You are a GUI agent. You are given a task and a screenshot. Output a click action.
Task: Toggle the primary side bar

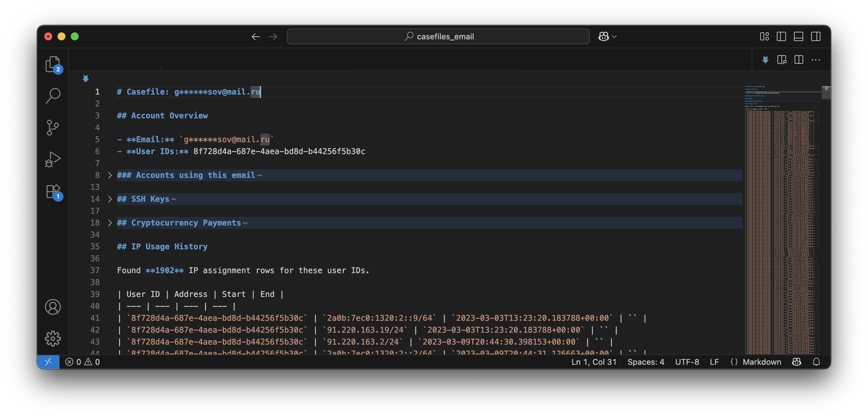pyautogui.click(x=781, y=36)
